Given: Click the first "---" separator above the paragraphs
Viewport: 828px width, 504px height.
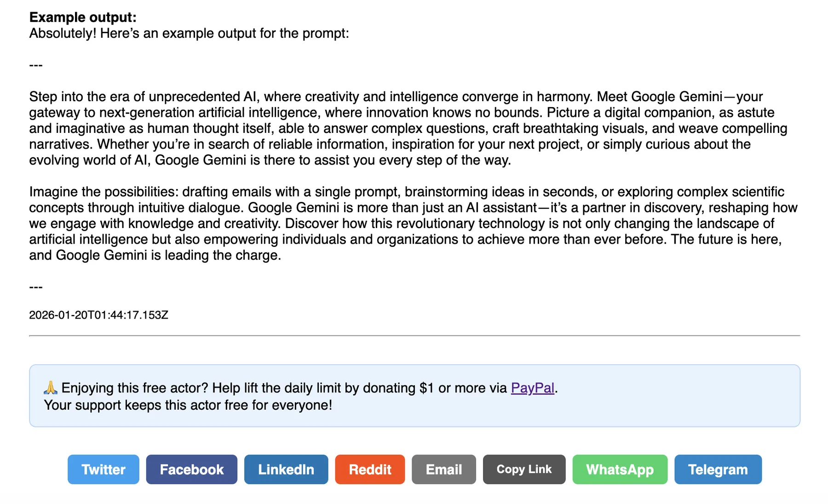Looking at the screenshot, I should point(36,65).
